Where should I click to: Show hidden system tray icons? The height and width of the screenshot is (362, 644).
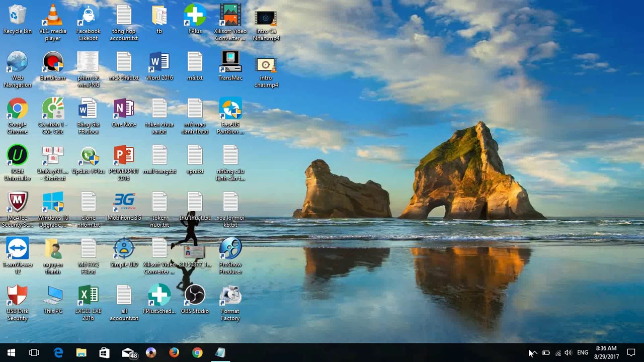click(534, 352)
